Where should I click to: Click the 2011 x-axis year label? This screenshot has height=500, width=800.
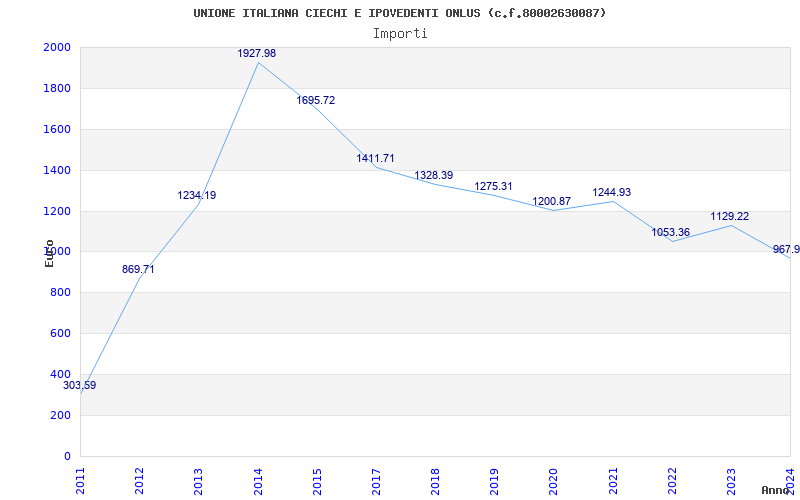[x=81, y=482]
